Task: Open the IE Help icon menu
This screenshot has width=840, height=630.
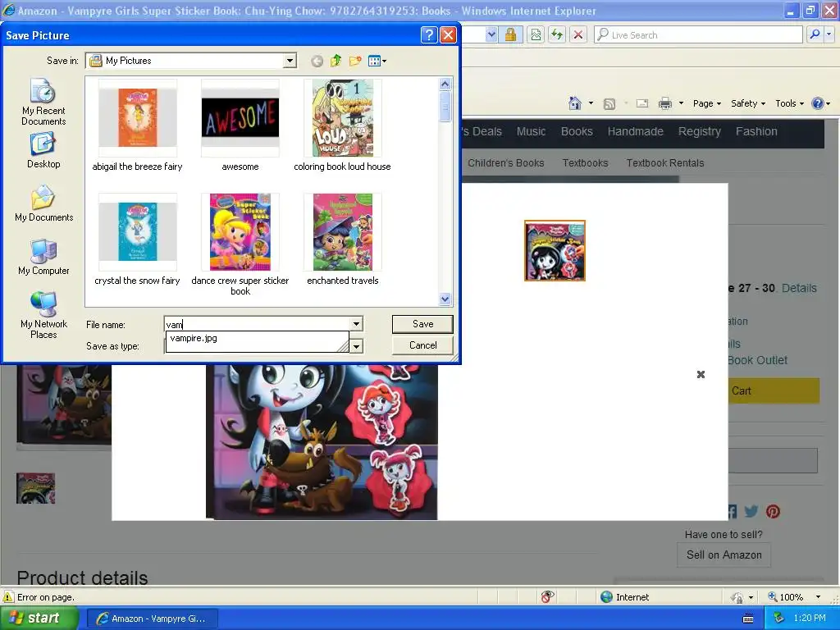Action: coord(820,103)
